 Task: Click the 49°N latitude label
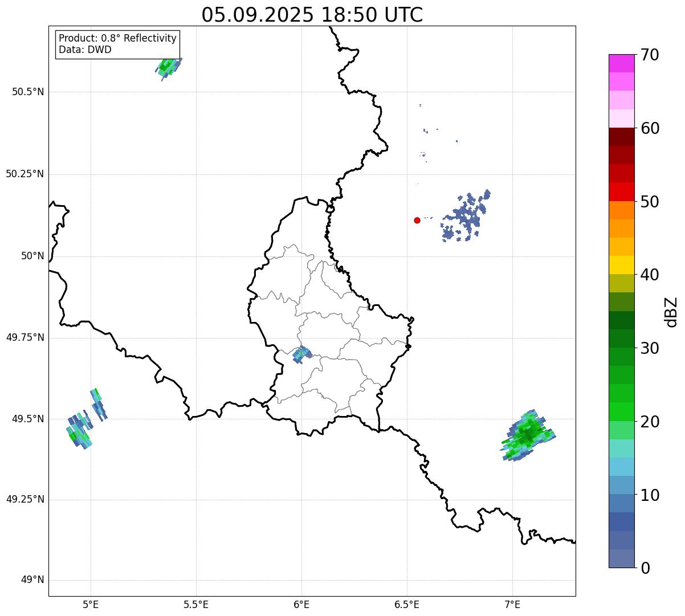[x=32, y=580]
